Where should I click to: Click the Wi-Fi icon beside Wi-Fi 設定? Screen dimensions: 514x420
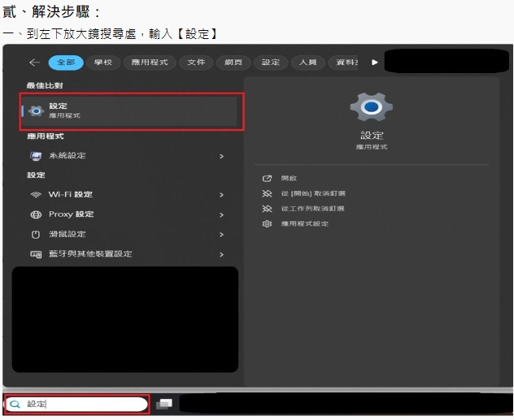click(x=35, y=195)
